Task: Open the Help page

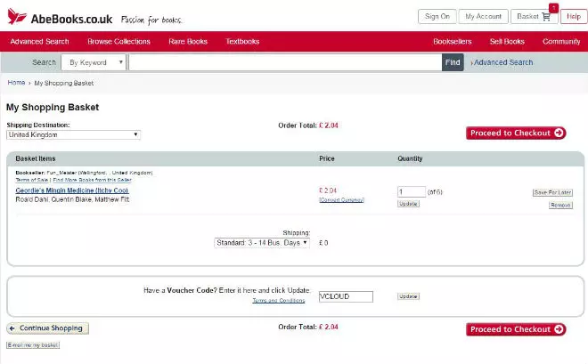Action: pyautogui.click(x=574, y=17)
